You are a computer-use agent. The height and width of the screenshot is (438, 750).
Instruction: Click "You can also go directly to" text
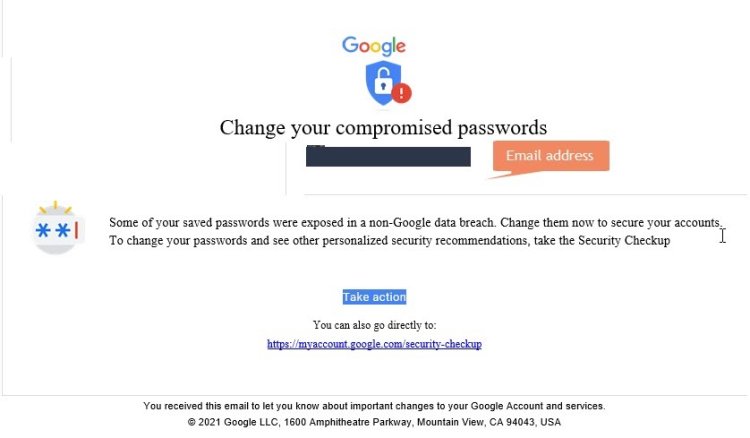(374, 325)
